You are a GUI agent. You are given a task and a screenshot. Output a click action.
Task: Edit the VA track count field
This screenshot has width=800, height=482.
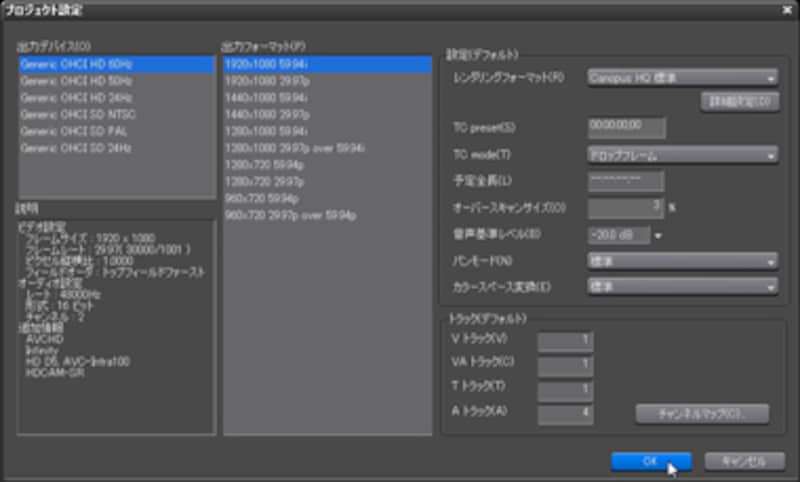(x=565, y=365)
